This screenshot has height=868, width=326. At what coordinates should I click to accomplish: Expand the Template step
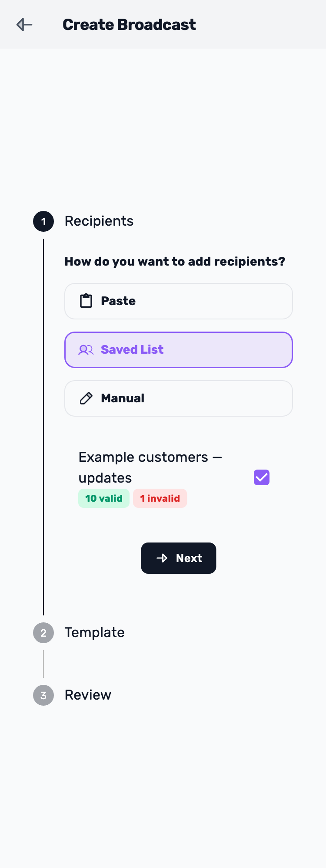pyautogui.click(x=95, y=633)
